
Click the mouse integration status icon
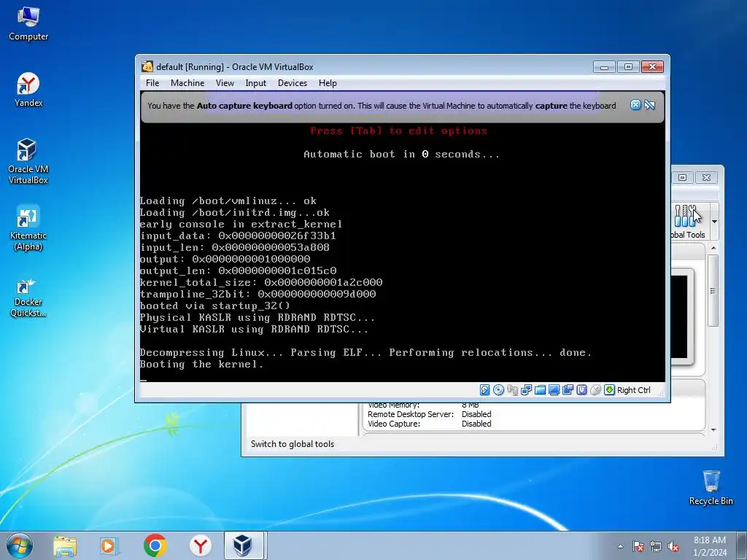click(595, 390)
